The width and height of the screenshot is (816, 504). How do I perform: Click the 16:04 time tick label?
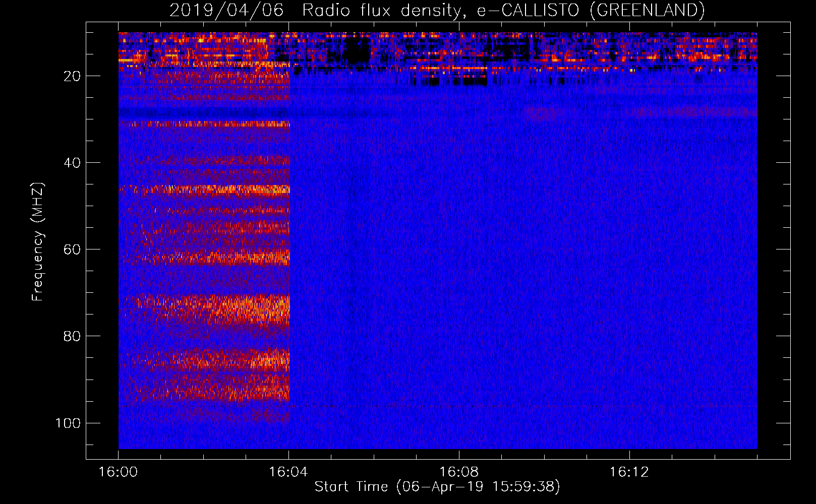tap(288, 472)
